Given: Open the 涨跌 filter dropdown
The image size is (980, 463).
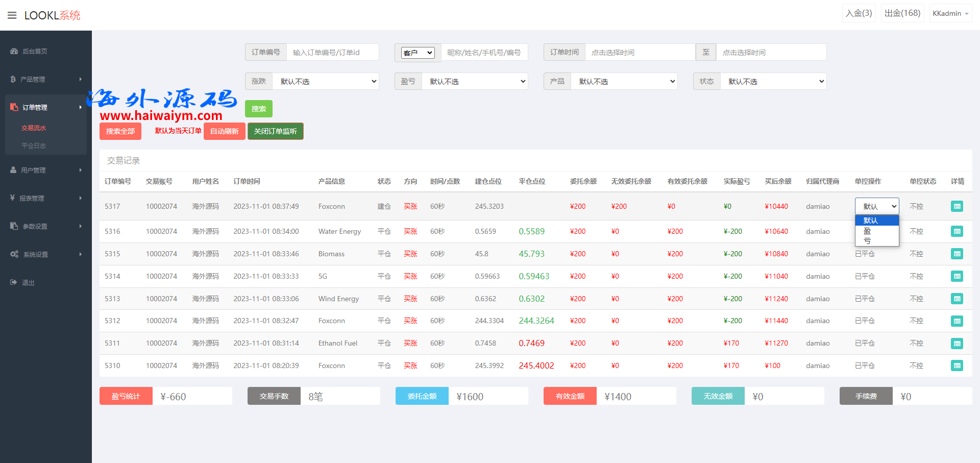Looking at the screenshot, I should coord(326,81).
